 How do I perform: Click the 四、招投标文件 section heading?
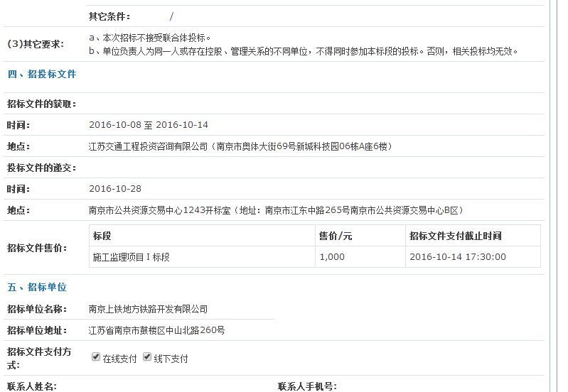point(41,74)
